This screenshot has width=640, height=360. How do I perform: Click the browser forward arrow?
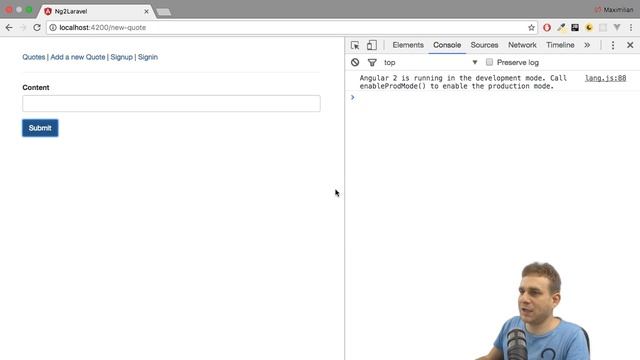[23, 27]
